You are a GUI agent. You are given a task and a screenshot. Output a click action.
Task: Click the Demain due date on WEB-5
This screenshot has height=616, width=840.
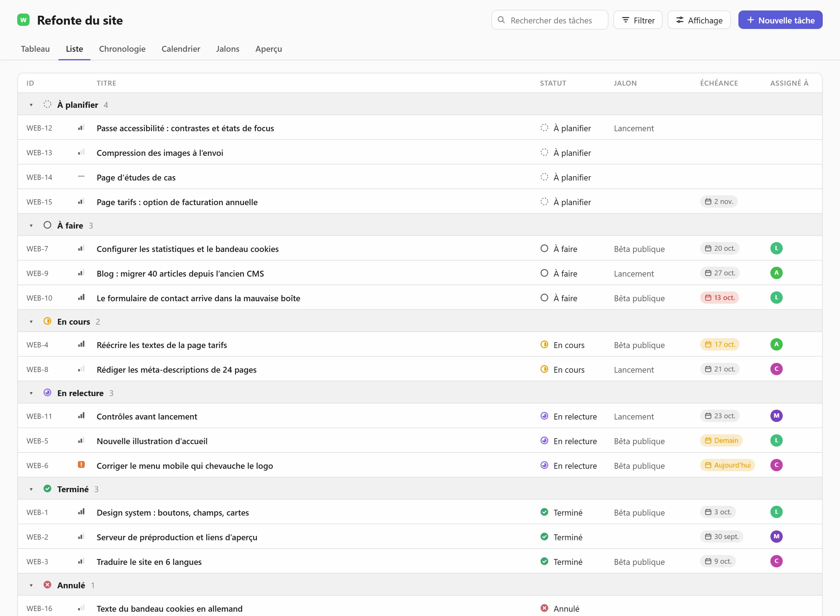[x=721, y=440]
